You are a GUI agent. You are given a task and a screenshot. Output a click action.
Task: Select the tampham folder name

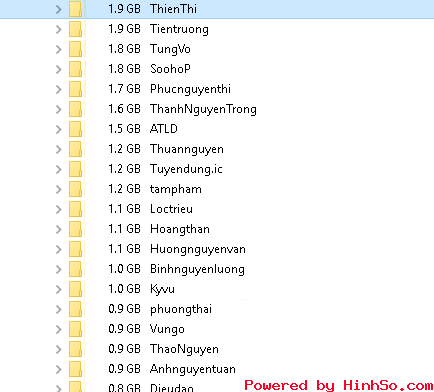coord(176,189)
